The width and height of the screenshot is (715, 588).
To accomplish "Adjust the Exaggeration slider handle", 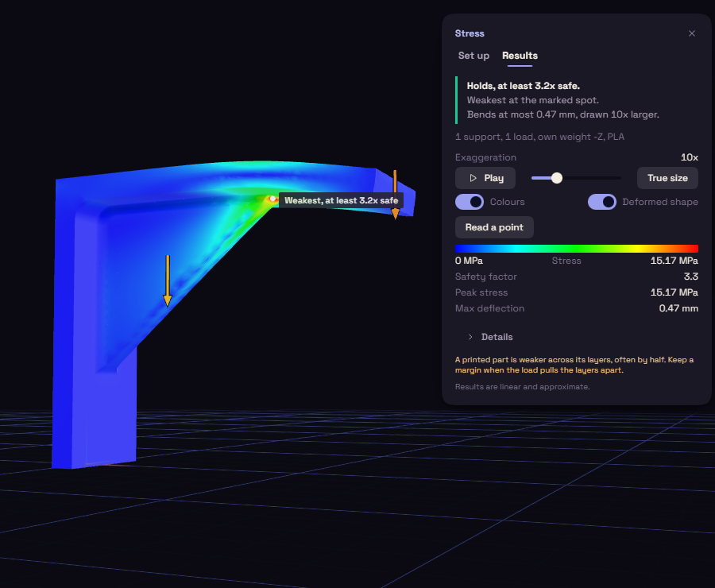I will click(557, 178).
